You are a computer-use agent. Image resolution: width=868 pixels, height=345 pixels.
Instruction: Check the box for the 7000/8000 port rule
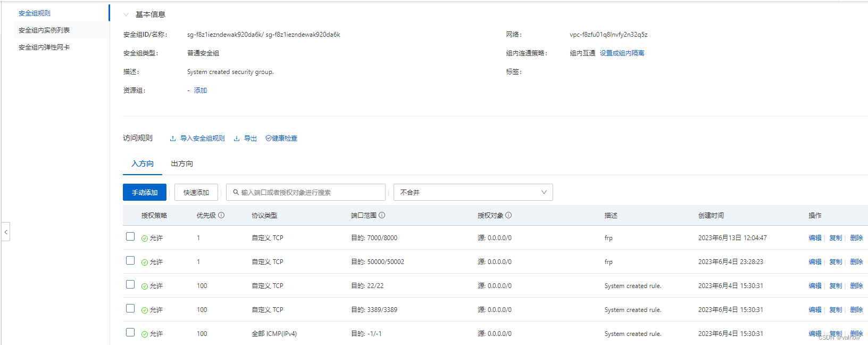click(130, 236)
